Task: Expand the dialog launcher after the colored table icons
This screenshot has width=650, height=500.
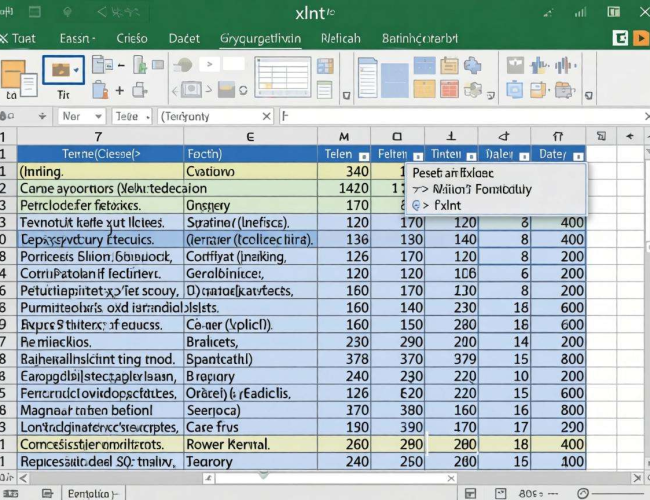Action: click(x=491, y=96)
